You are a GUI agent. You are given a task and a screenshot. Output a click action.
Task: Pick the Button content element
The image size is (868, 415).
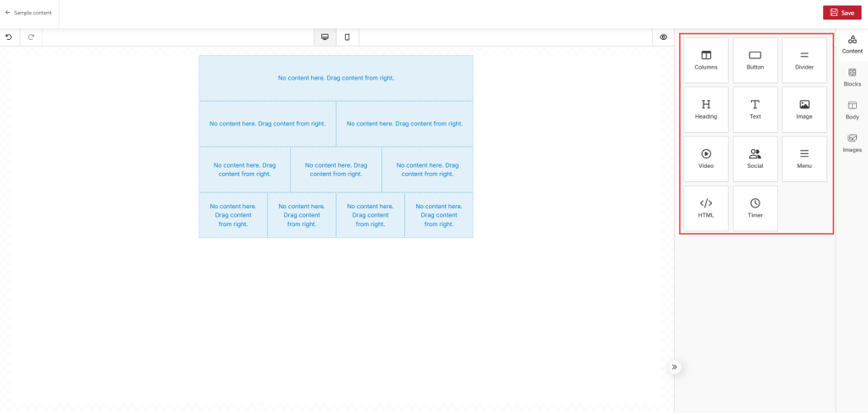click(754, 60)
